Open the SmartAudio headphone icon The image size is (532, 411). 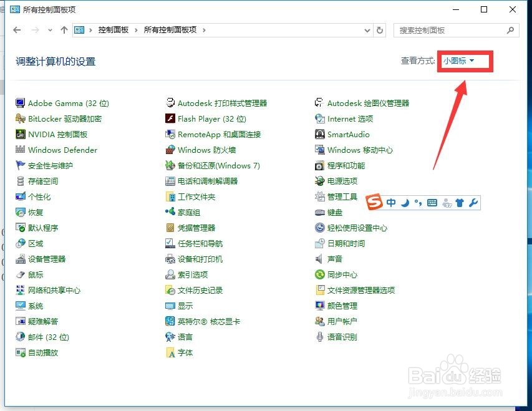pos(319,134)
